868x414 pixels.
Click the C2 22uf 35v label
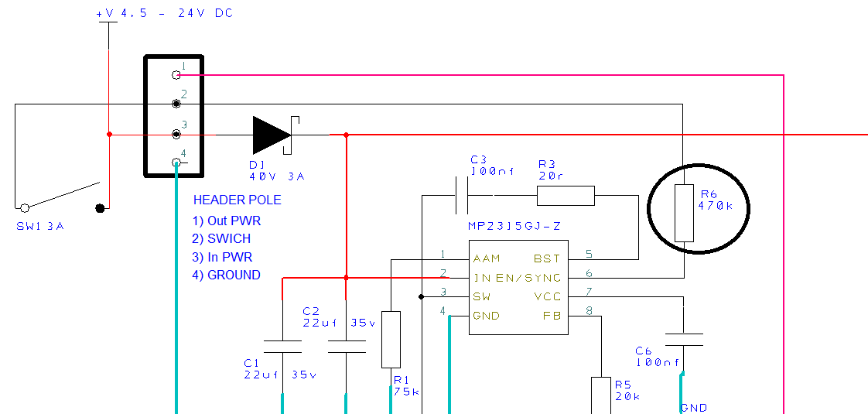click(340, 317)
